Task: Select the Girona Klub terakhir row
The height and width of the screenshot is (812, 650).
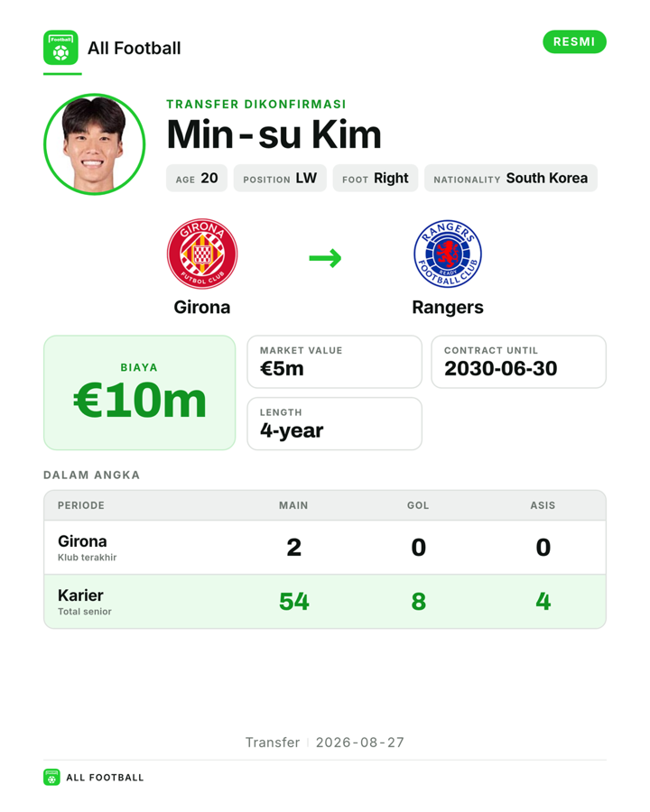Action: [x=325, y=548]
